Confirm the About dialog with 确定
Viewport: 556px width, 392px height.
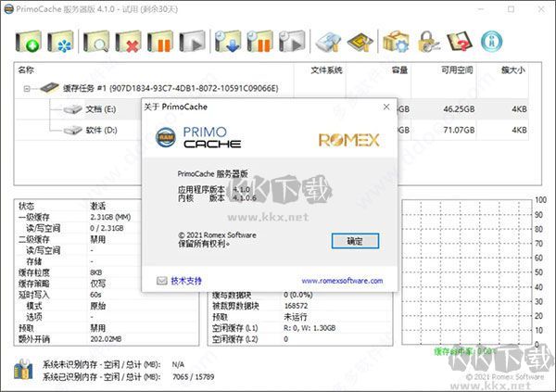pyautogui.click(x=355, y=241)
